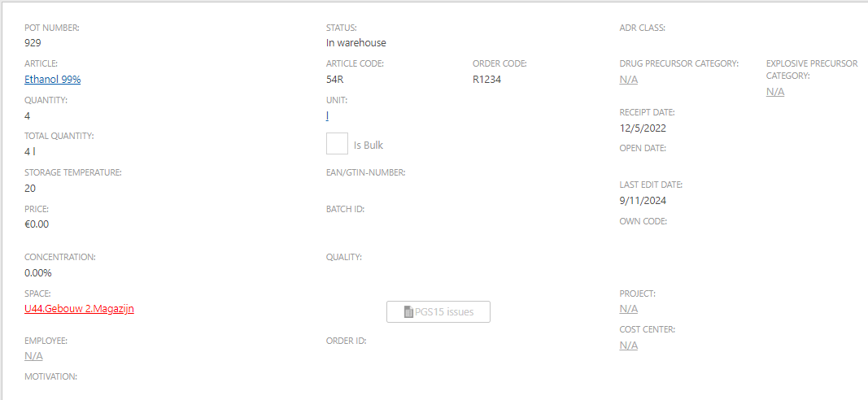Image resolution: width=868 pixels, height=400 pixels.
Task: Click the N/A link under Cost Center
Action: [628, 346]
